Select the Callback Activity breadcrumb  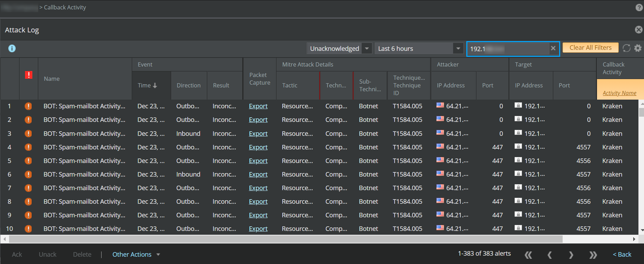[x=65, y=7]
